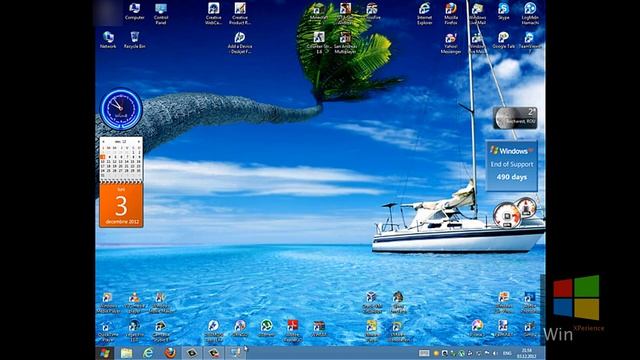Open the VLC media player shortcut
Image resolution: width=640 pixels, height=360 pixels.
click(134, 302)
